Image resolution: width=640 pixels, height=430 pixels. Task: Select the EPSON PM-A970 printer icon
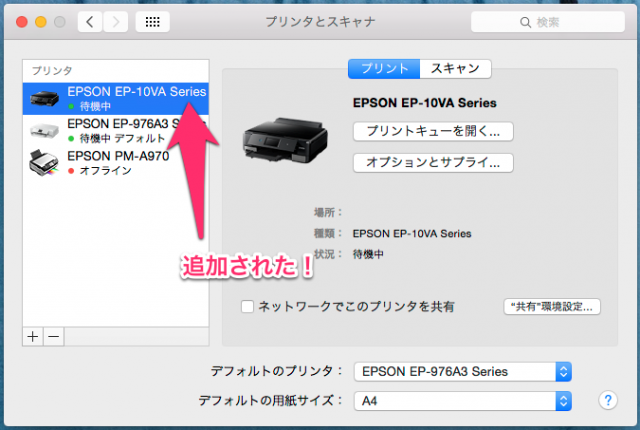(x=44, y=162)
